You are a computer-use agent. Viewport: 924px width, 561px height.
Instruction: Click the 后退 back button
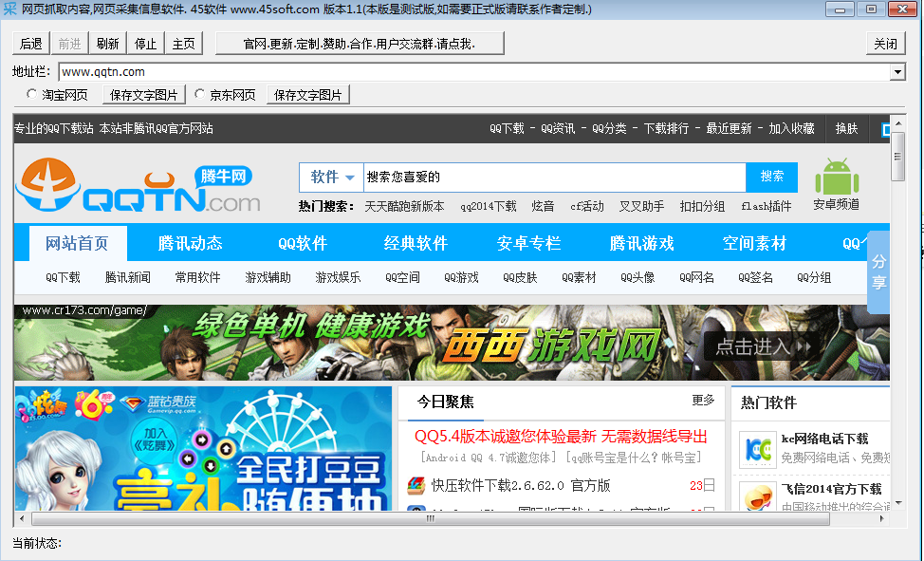click(x=31, y=44)
